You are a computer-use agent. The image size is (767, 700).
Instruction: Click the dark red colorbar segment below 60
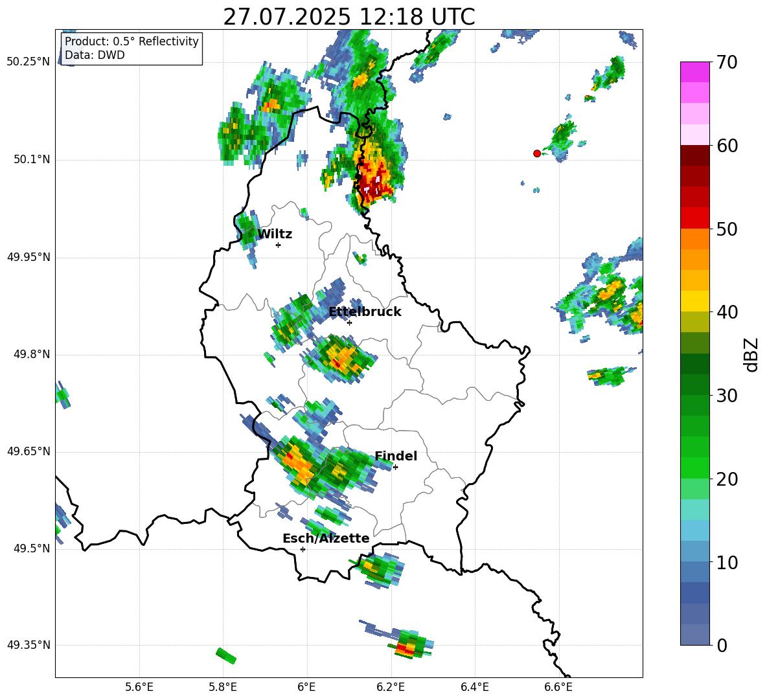click(x=694, y=155)
